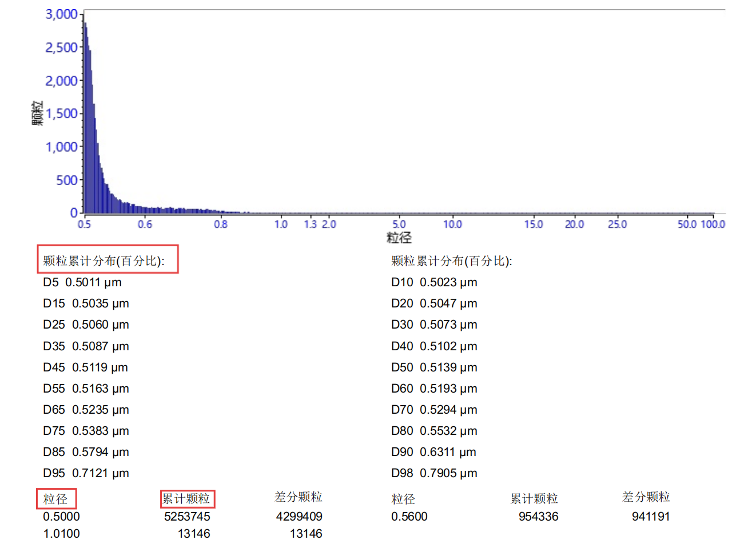The image size is (756, 544).
Task: Select the differential value 941191
Action: coord(651,517)
